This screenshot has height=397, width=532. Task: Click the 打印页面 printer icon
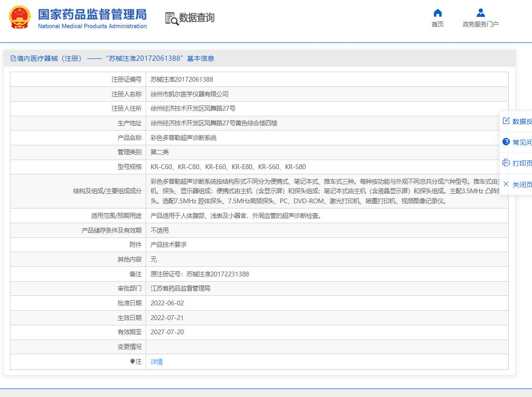[x=506, y=162]
